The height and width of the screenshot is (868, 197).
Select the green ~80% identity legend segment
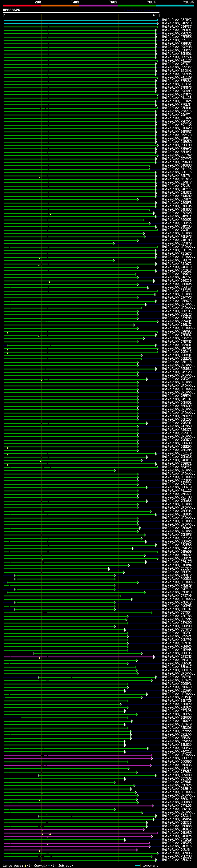pos(137,6)
